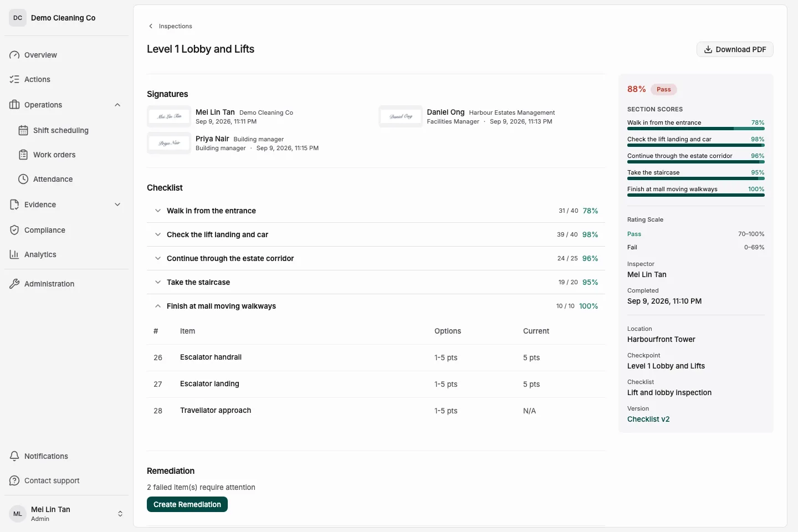Viewport: 798px width, 532px height.
Task: Click the Attendance clock icon
Action: click(x=23, y=179)
